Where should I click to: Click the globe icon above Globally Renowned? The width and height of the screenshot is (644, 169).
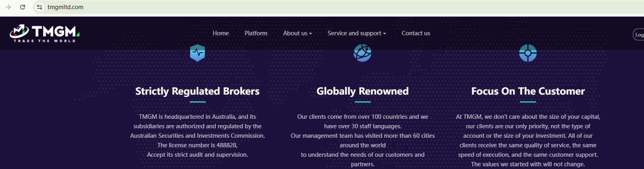[362, 53]
